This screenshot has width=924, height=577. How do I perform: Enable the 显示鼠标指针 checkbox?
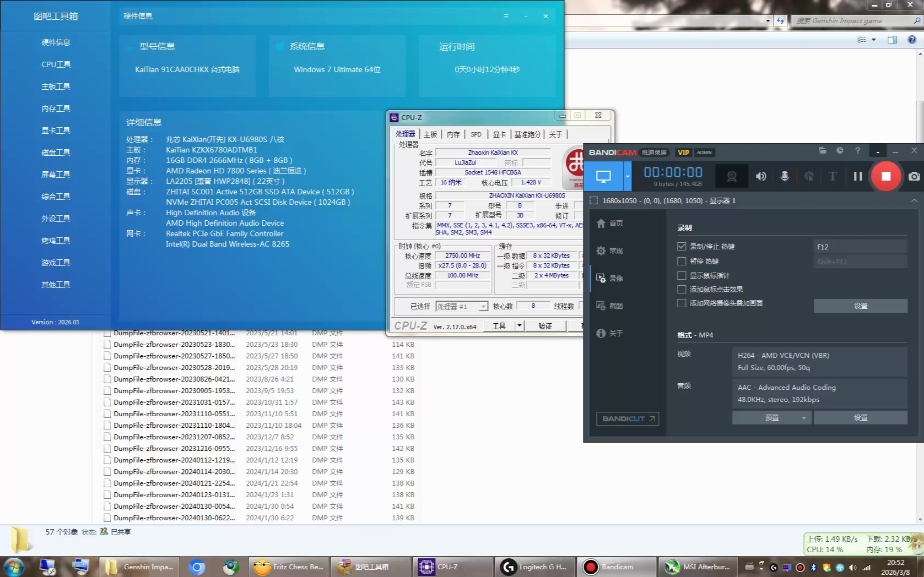682,275
